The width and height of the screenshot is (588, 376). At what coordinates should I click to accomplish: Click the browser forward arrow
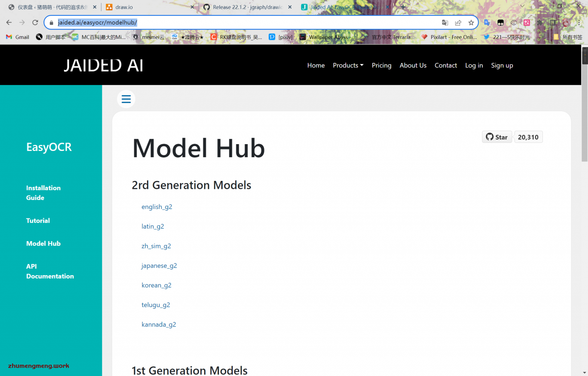click(22, 23)
